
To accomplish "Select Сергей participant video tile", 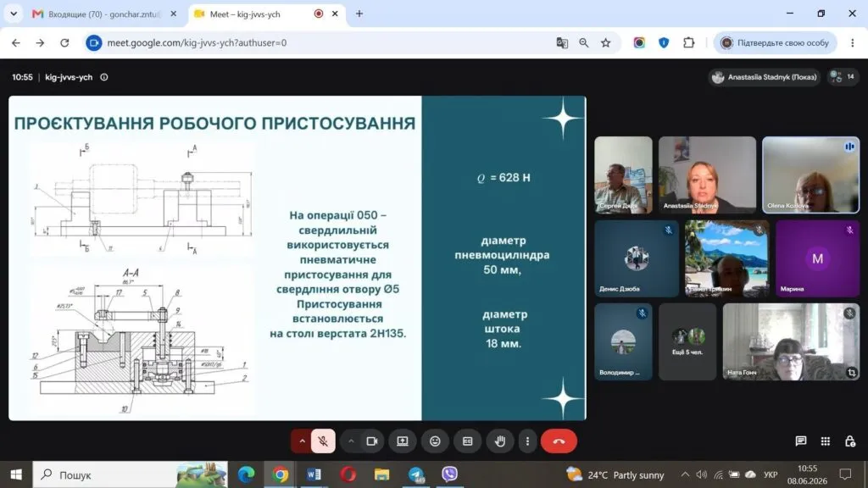I will (x=623, y=175).
